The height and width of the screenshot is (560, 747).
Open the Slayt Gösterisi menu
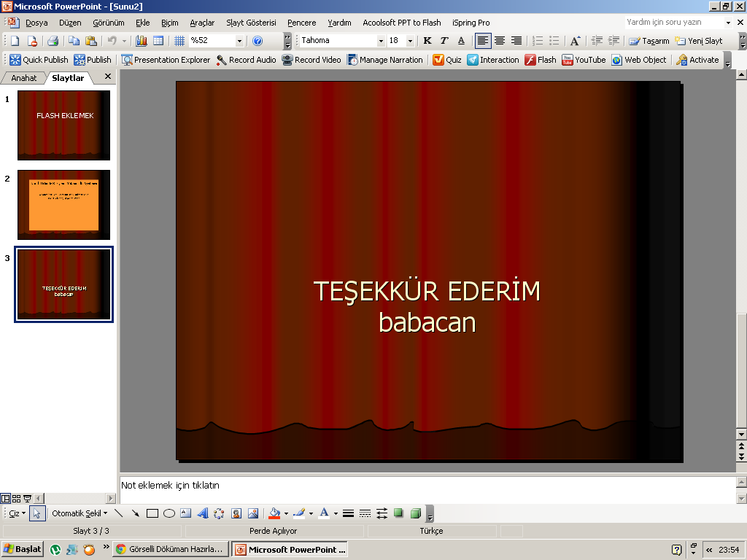[x=251, y=23]
